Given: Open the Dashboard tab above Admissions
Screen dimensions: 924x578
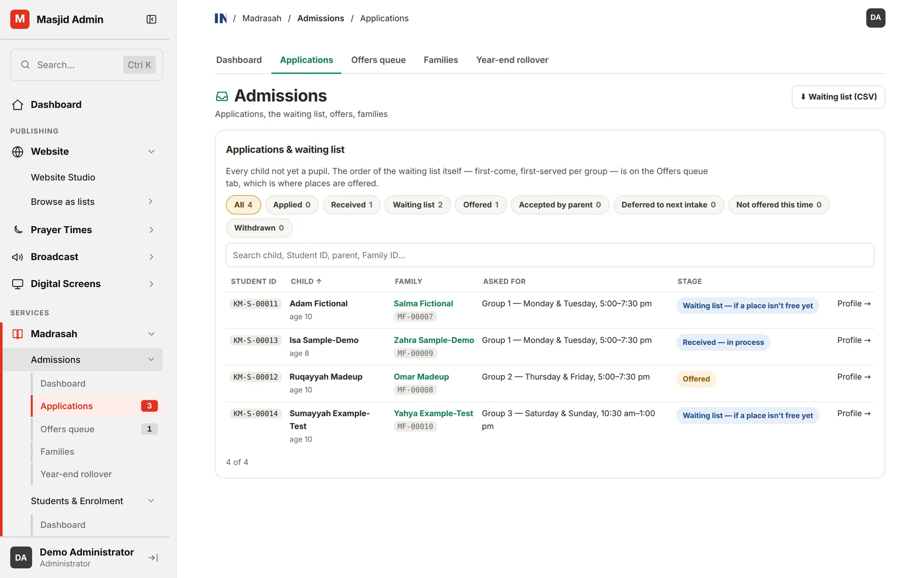Looking at the screenshot, I should (x=239, y=60).
